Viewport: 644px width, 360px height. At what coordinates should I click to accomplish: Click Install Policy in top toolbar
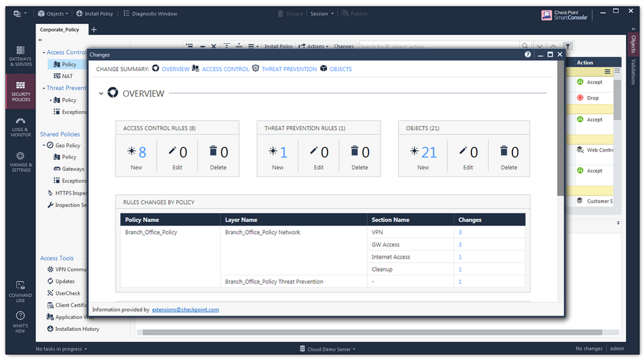click(96, 14)
